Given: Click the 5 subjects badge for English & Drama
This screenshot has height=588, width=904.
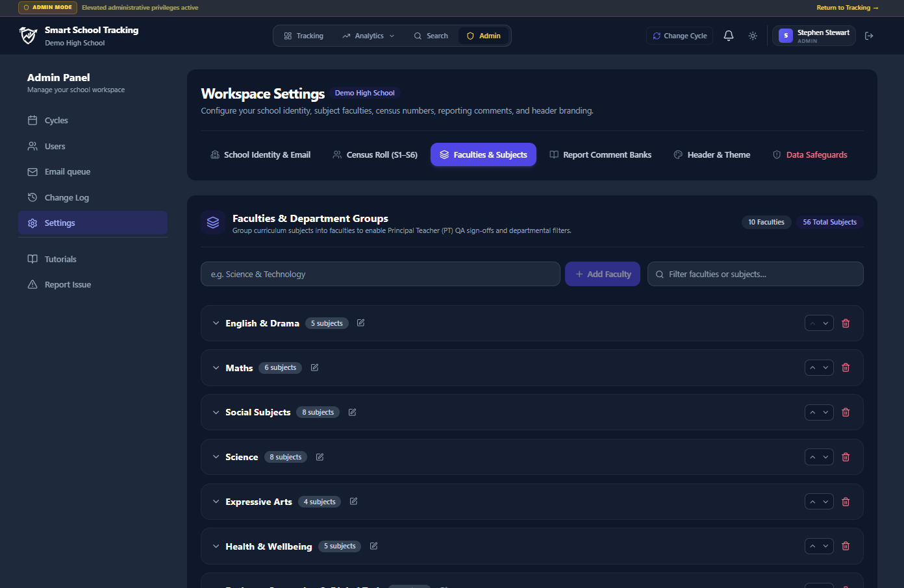Looking at the screenshot, I should point(327,323).
